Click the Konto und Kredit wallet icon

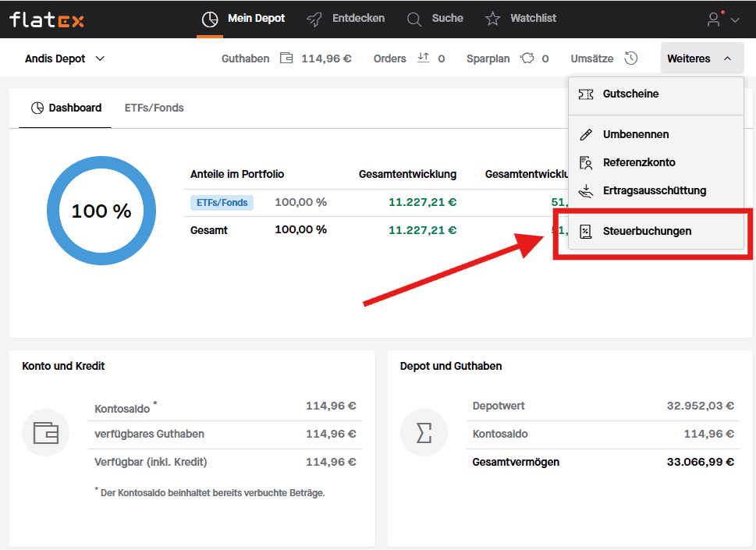(46, 432)
